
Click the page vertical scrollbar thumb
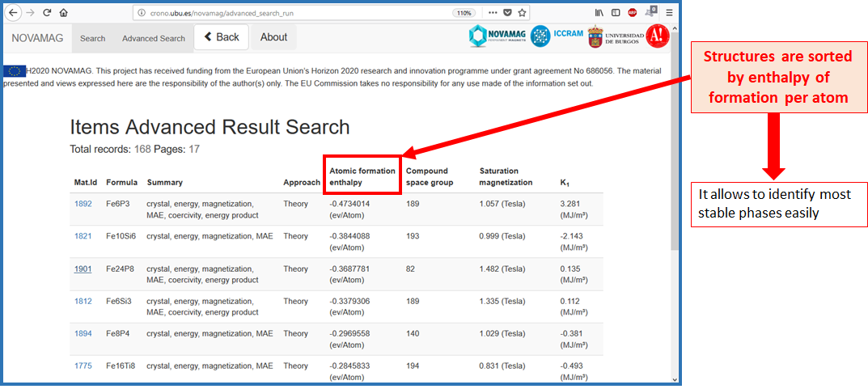coord(674,141)
